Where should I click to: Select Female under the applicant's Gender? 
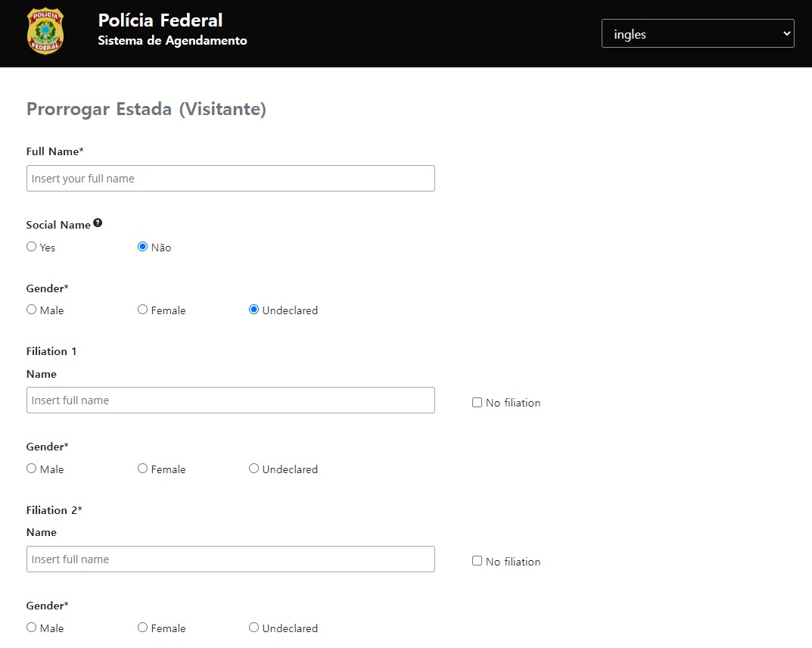(x=142, y=310)
